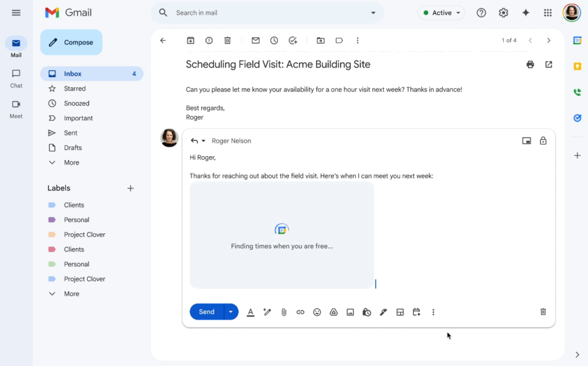Mark the message important with the label icon
588x366 pixels.
click(339, 40)
